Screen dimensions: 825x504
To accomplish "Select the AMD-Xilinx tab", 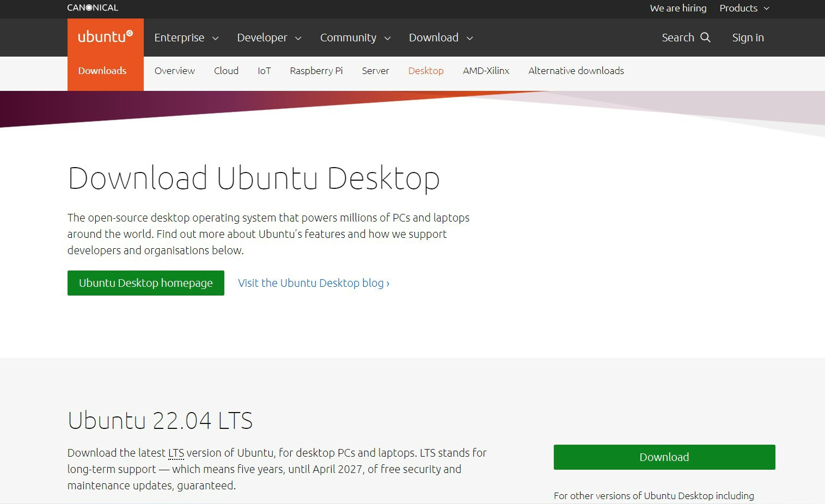I will click(486, 71).
